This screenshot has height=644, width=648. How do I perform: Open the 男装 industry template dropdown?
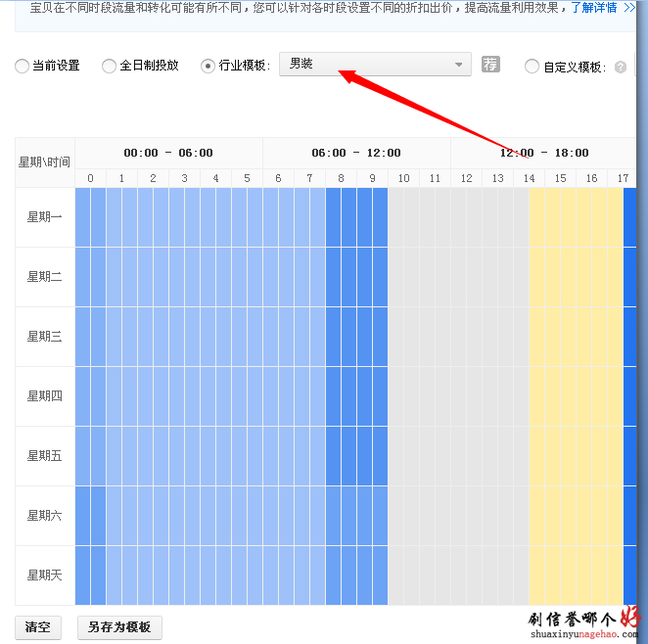pyautogui.click(x=375, y=65)
